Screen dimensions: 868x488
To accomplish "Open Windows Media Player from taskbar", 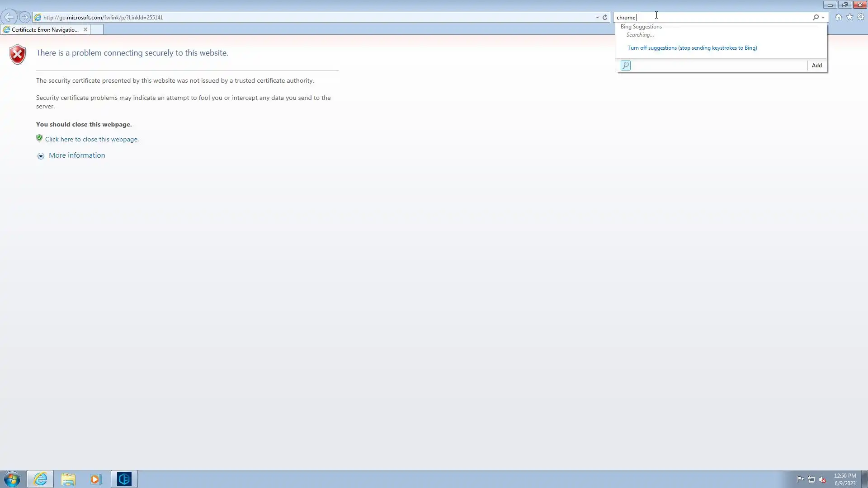I will [95, 479].
